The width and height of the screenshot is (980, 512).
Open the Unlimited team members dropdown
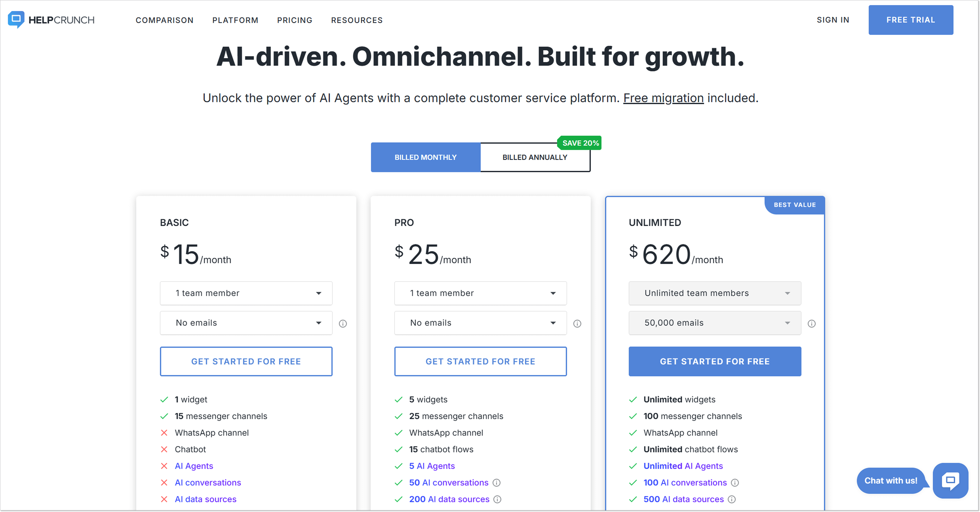click(715, 293)
